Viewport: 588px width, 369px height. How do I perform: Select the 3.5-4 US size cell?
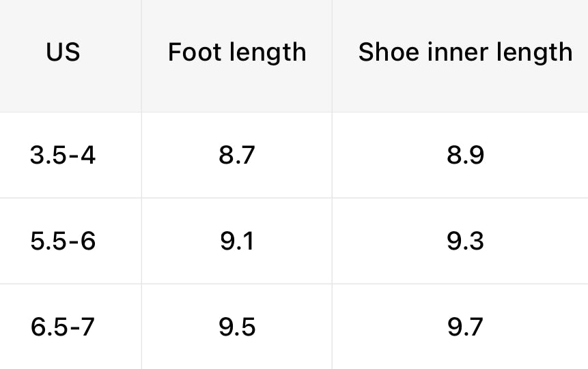click(x=63, y=156)
